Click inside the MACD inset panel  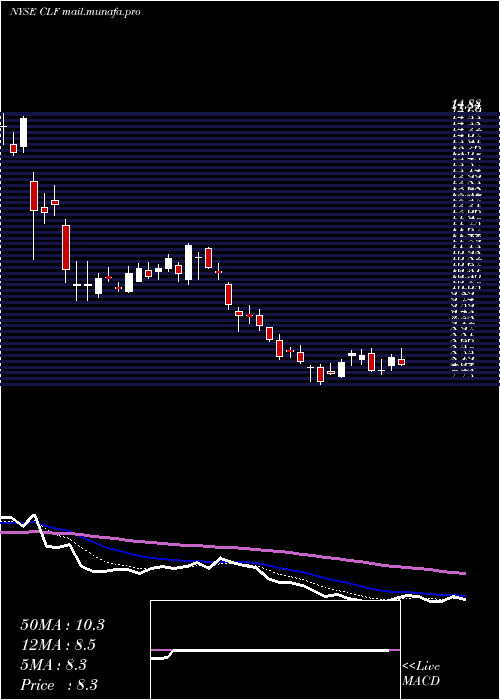[x=275, y=650]
